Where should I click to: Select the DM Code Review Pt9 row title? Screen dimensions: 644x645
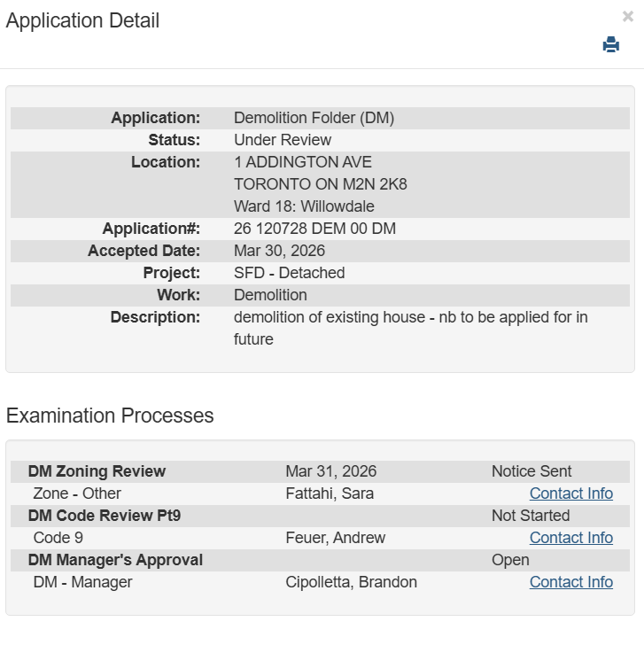click(x=105, y=516)
